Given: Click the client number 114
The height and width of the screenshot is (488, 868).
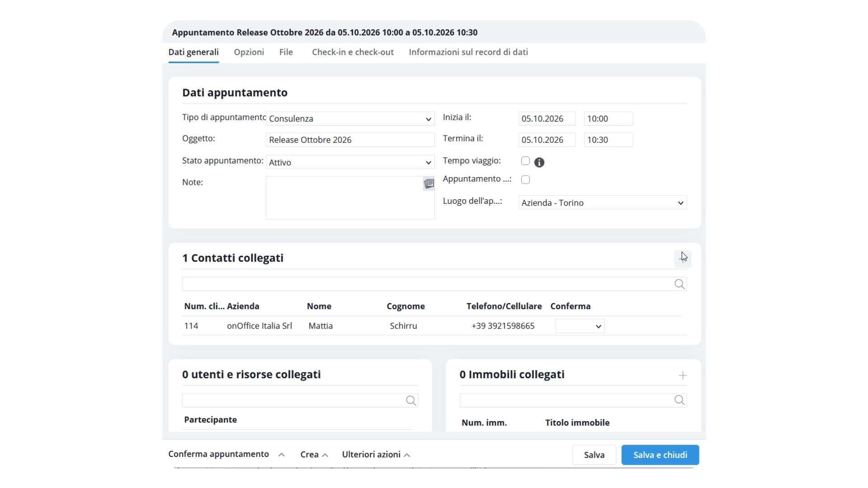Looking at the screenshot, I should pyautogui.click(x=191, y=326).
